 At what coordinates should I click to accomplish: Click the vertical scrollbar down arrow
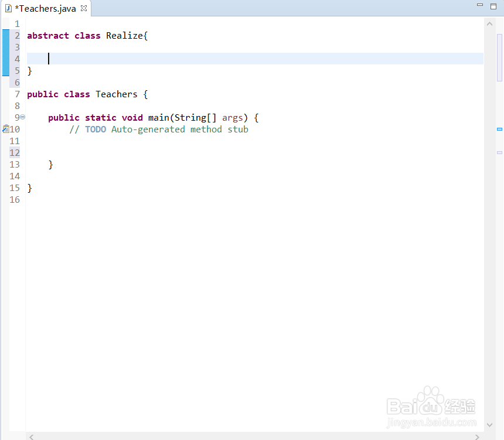pos(489,425)
